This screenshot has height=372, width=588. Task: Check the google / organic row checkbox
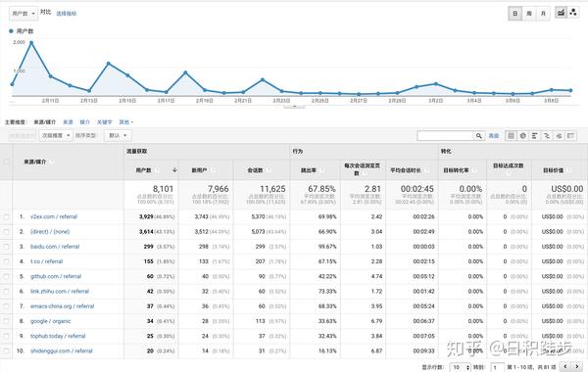[x=6, y=321]
